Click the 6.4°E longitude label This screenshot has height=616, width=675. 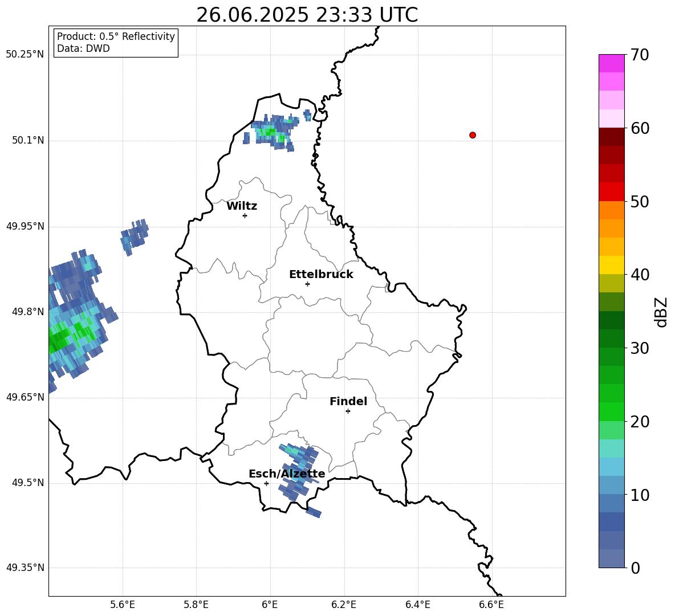coord(417,605)
